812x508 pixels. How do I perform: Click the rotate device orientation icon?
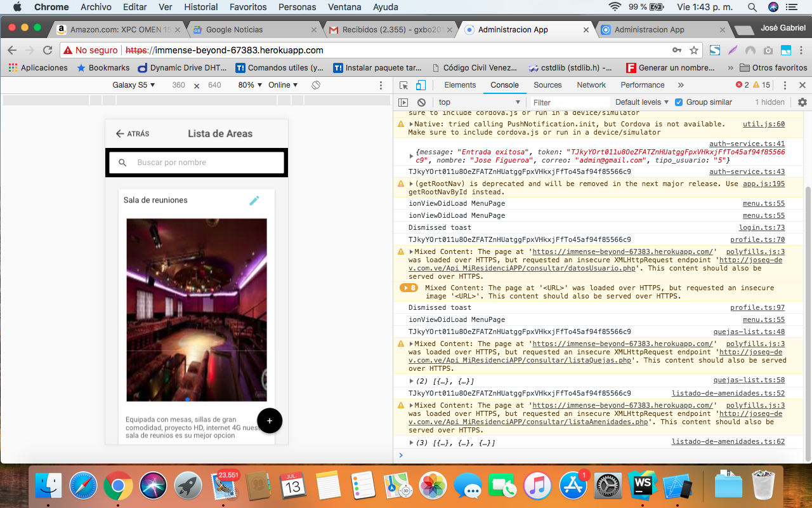click(316, 85)
